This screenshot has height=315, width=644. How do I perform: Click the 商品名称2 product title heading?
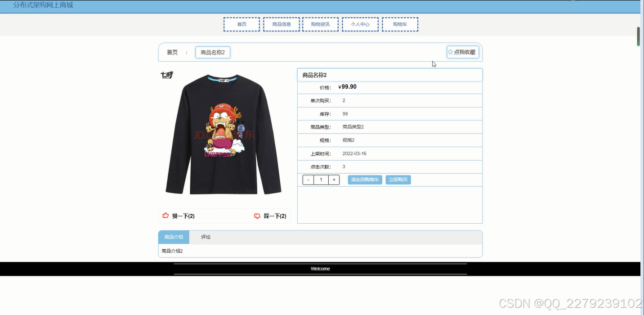tap(314, 75)
